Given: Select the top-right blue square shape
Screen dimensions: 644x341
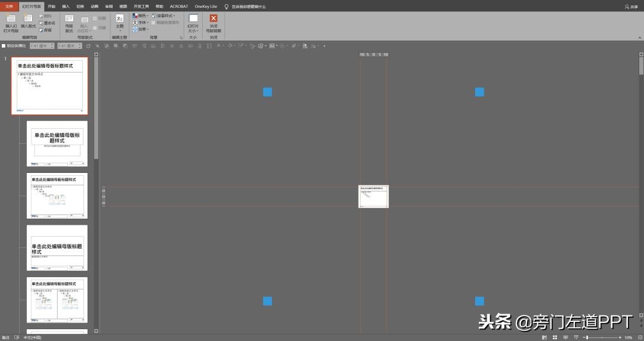Looking at the screenshot, I should coord(479,92).
